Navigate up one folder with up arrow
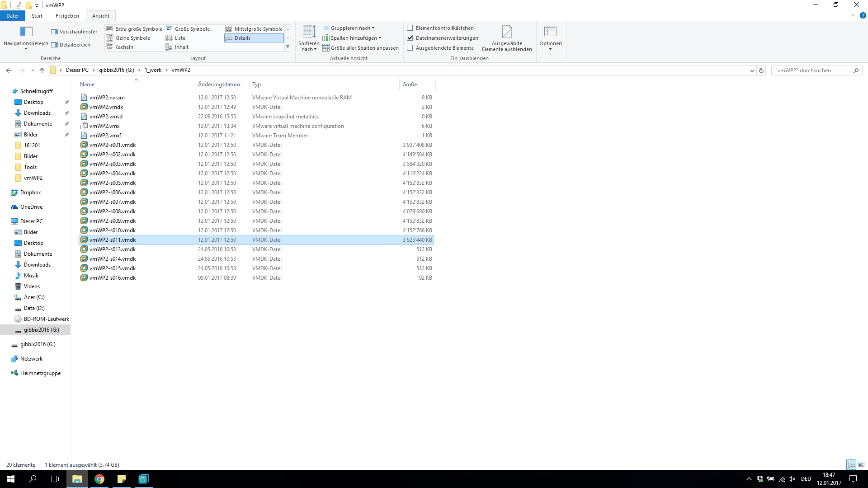The image size is (868, 488). 42,70
